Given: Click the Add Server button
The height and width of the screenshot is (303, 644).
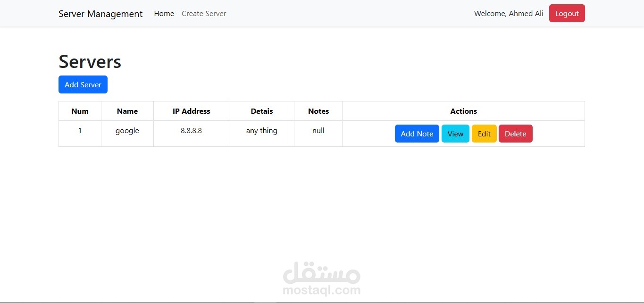Looking at the screenshot, I should point(83,84).
